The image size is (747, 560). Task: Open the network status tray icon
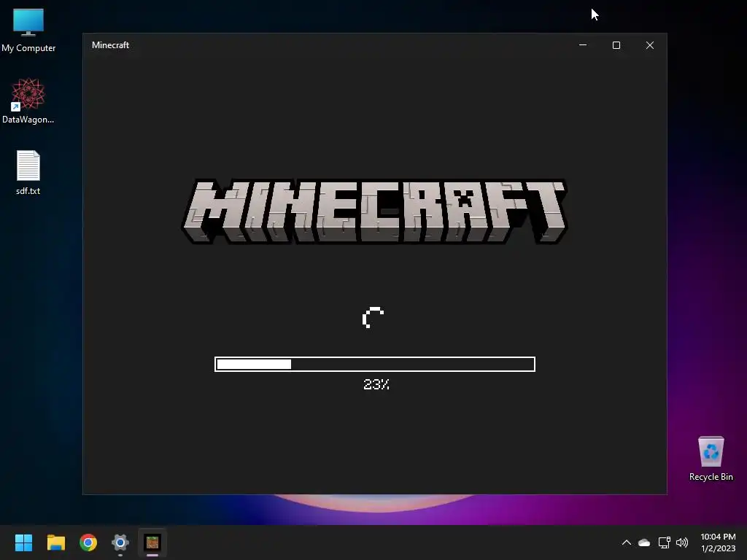664,542
